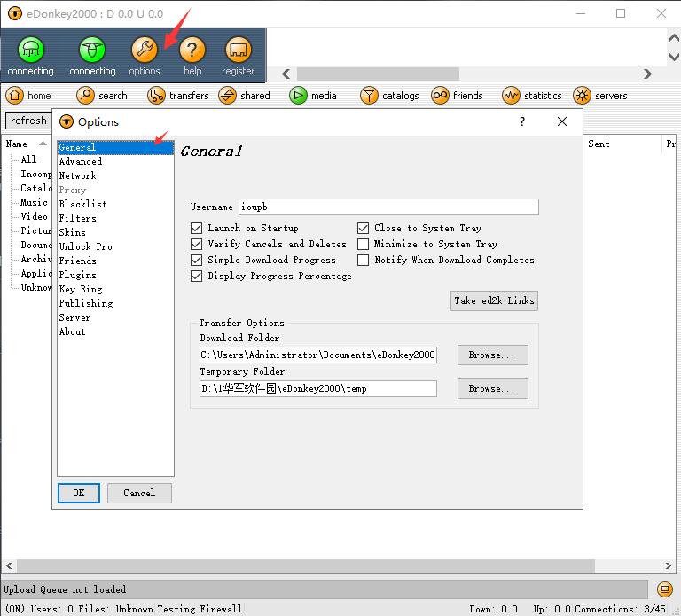This screenshot has width=681, height=616.
Task: Click the first connecting jellyfish icon
Action: tap(30, 50)
